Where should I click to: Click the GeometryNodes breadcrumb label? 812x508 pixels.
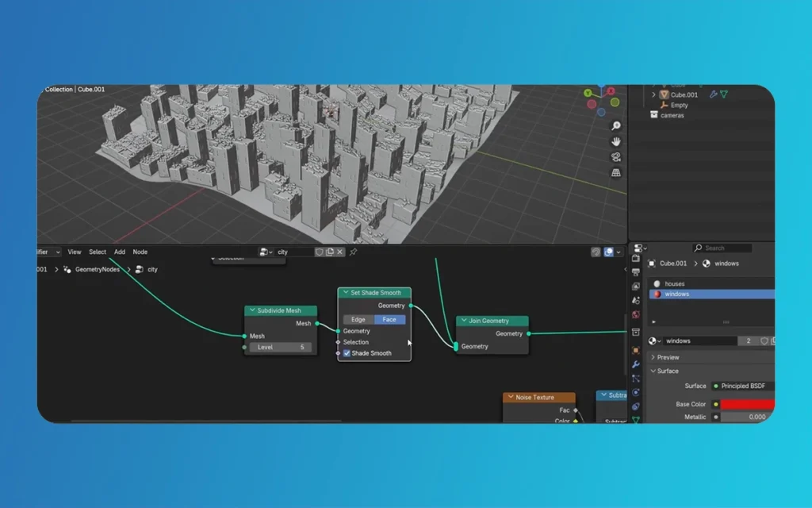coord(98,270)
